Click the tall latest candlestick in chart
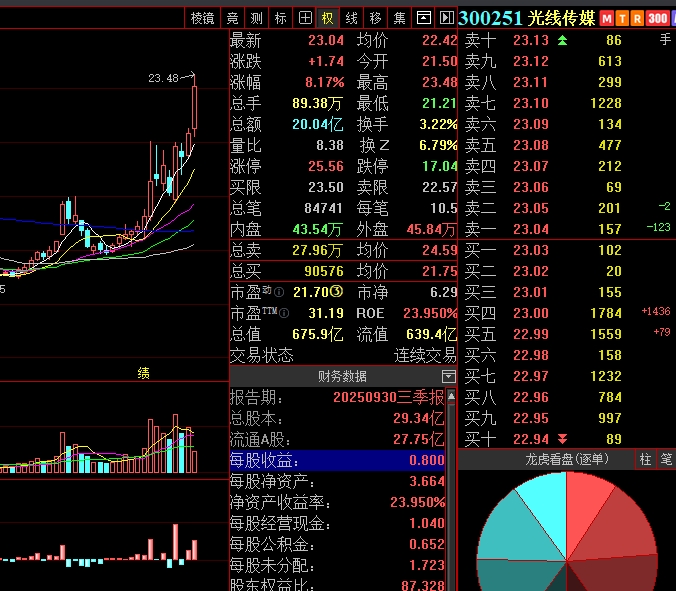676x591 pixels. [x=194, y=106]
